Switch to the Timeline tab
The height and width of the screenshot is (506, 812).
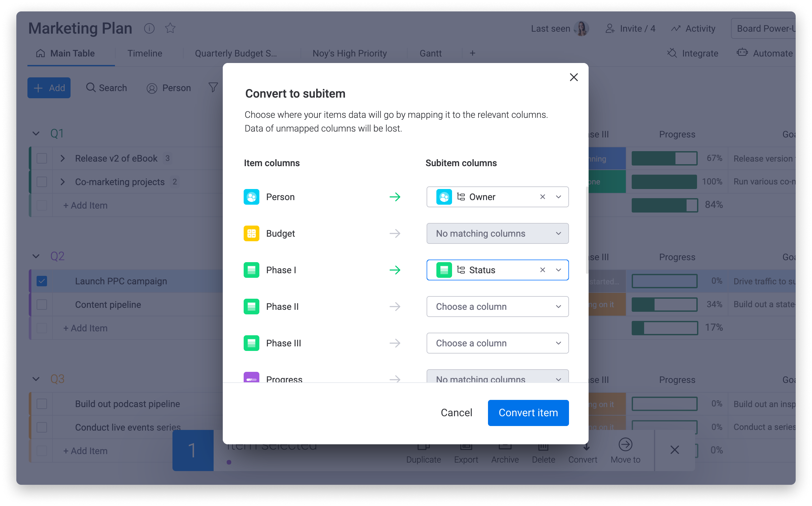coord(145,54)
